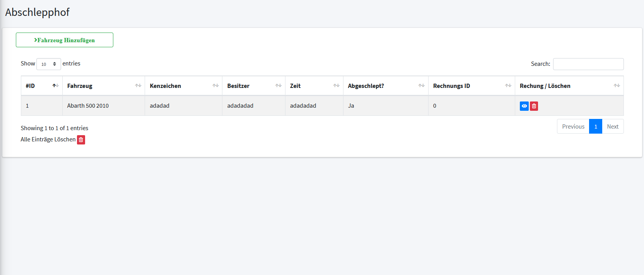
Task: Open the Show entries count dropdown
Action: [48, 64]
